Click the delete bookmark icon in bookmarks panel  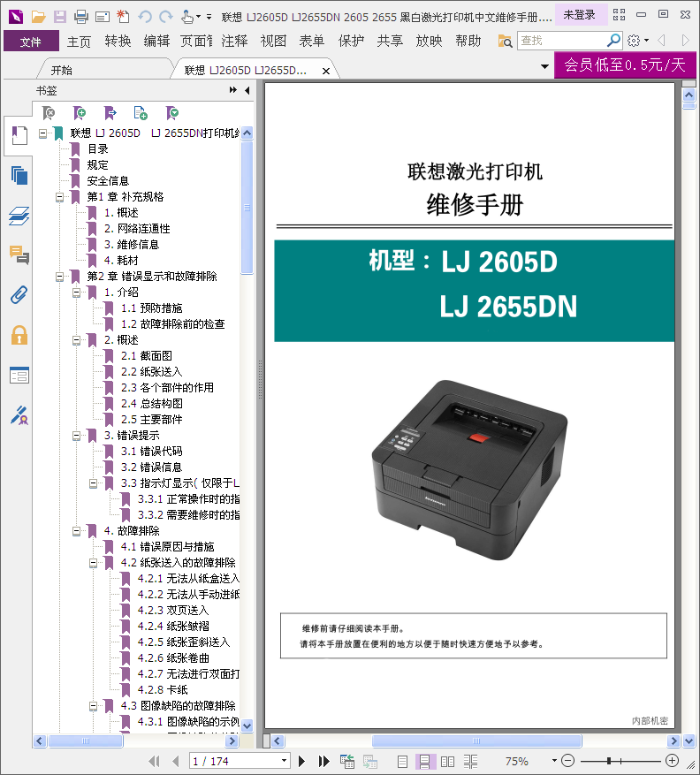49,113
